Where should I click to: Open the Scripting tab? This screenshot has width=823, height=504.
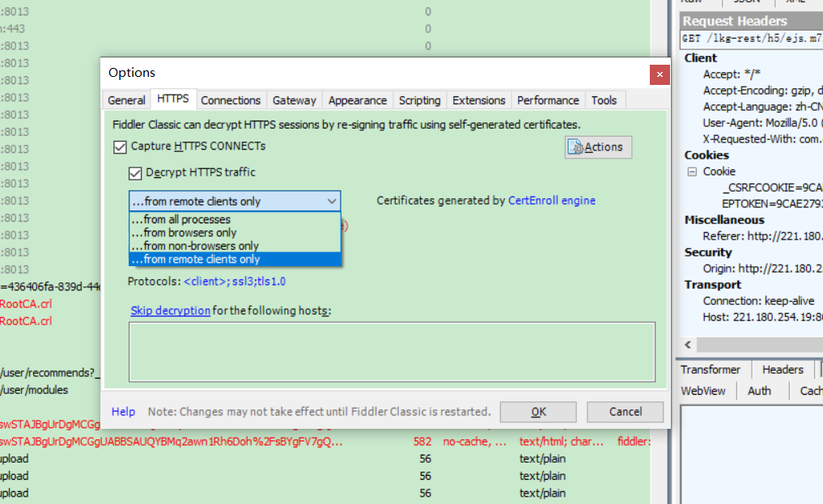(x=419, y=100)
